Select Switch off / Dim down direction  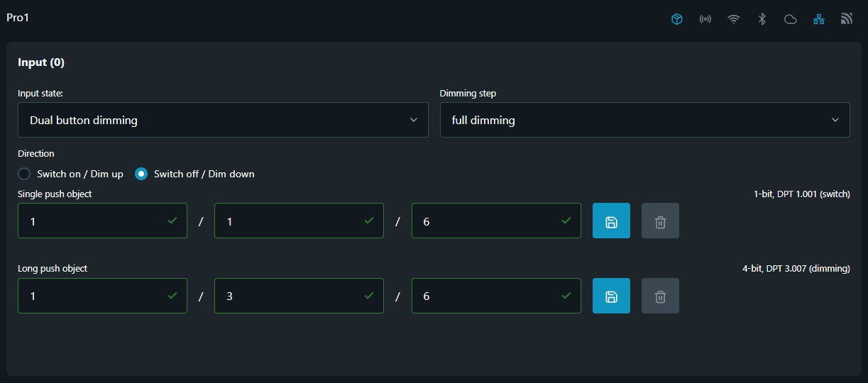point(141,174)
